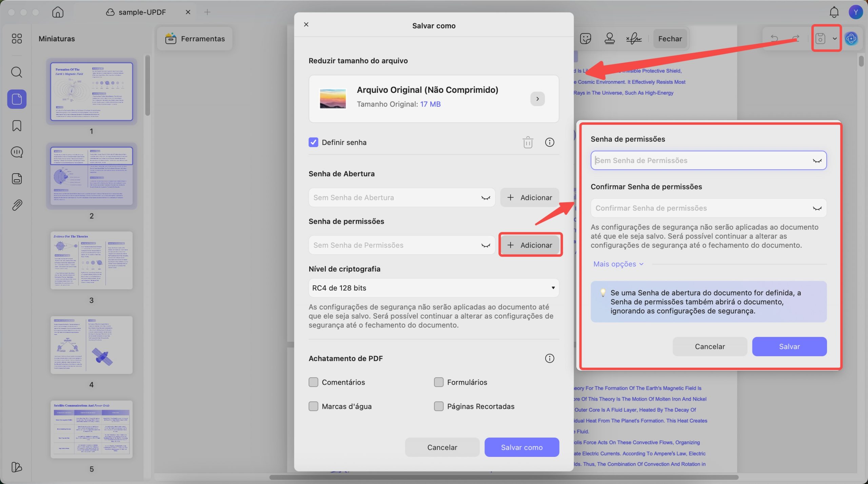The image size is (868, 484).
Task: Open the save options dropdown arrow
Action: (x=834, y=39)
